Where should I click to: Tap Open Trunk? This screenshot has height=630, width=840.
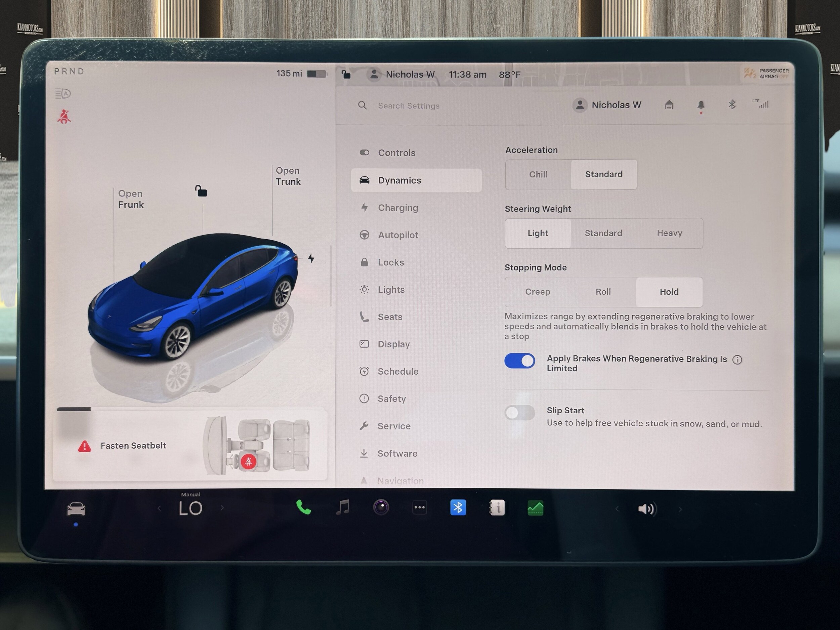click(x=288, y=176)
